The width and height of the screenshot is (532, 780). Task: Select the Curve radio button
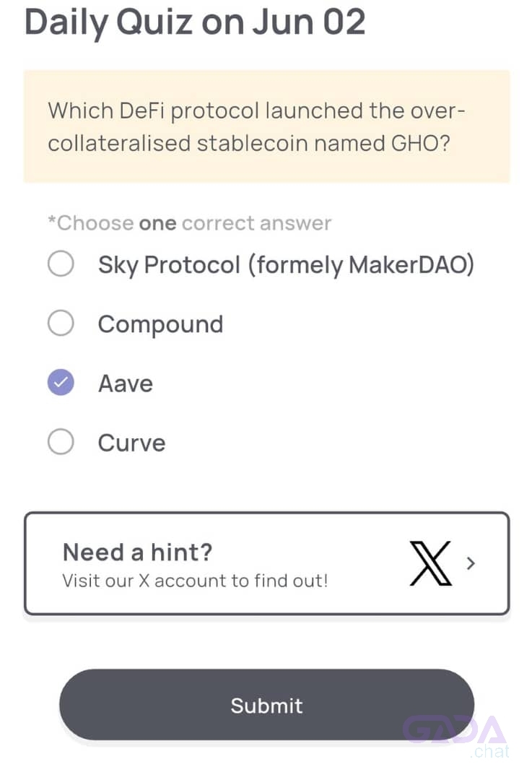[61, 442]
